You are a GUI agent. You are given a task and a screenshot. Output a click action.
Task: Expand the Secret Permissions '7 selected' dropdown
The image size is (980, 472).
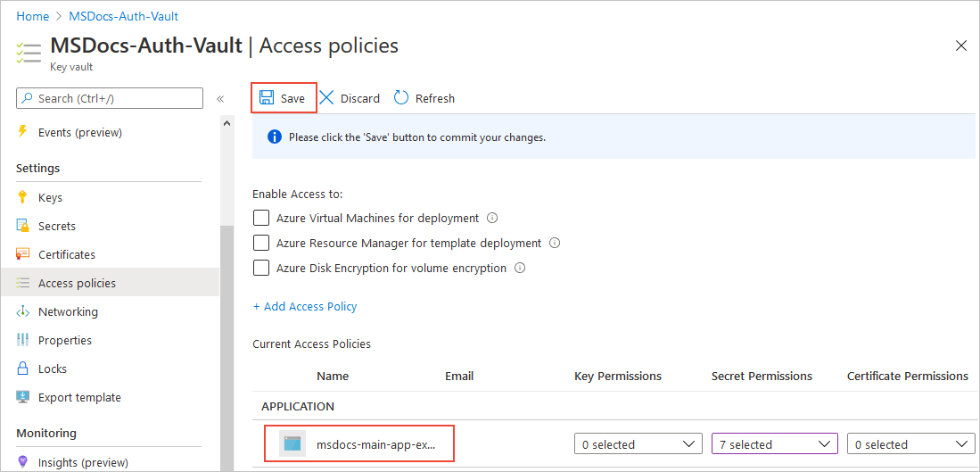(x=774, y=444)
